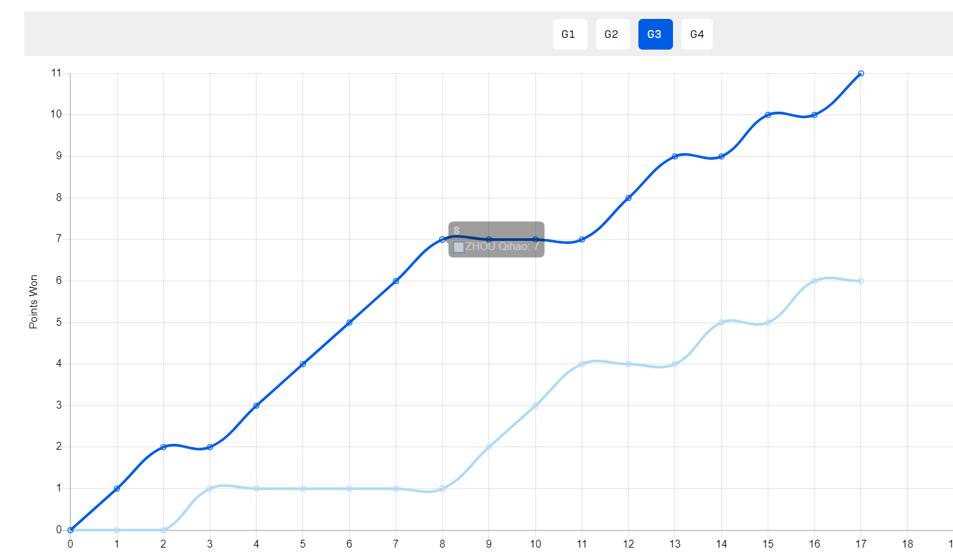Switch to the G2 game tab
953x560 pixels.
point(612,34)
